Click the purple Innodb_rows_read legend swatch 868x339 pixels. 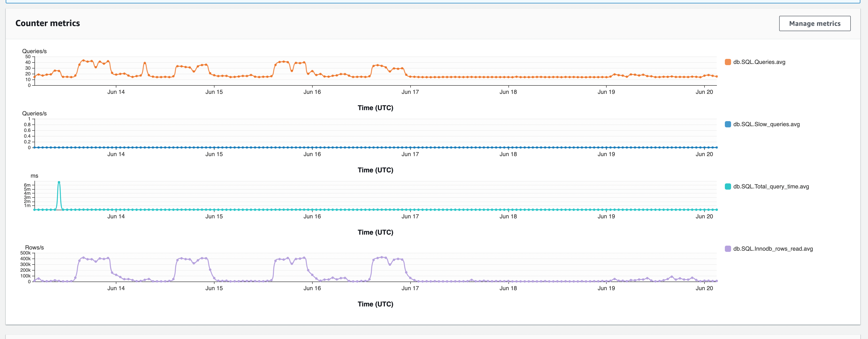(x=727, y=249)
